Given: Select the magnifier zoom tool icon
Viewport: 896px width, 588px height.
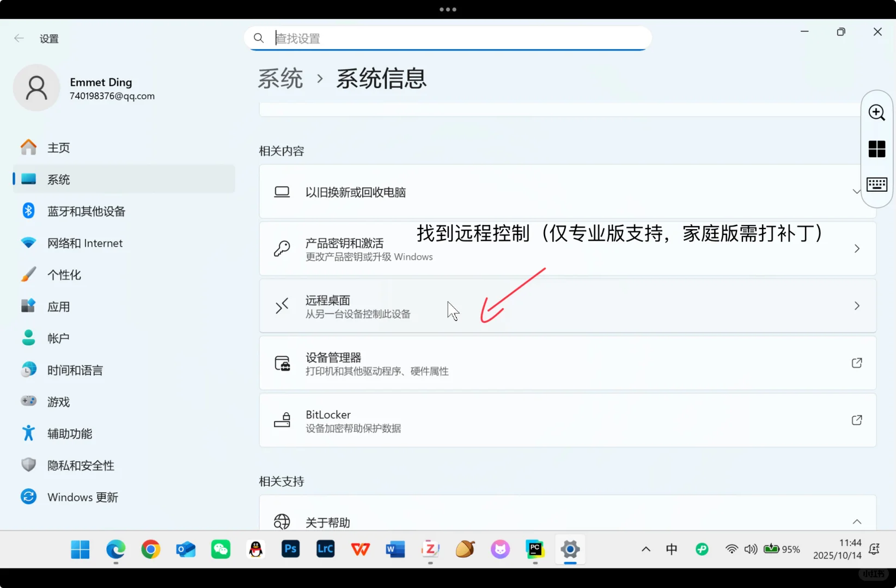Looking at the screenshot, I should click(876, 113).
